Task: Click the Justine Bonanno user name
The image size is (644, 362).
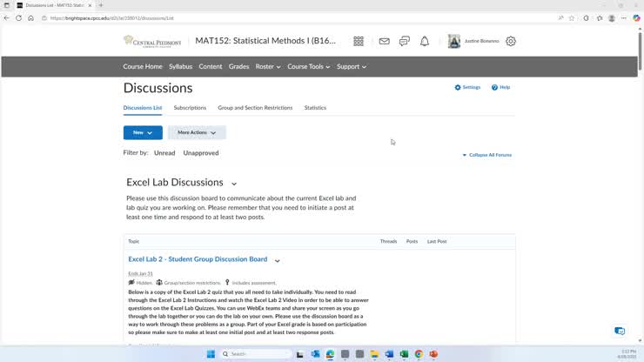Action: click(481, 41)
